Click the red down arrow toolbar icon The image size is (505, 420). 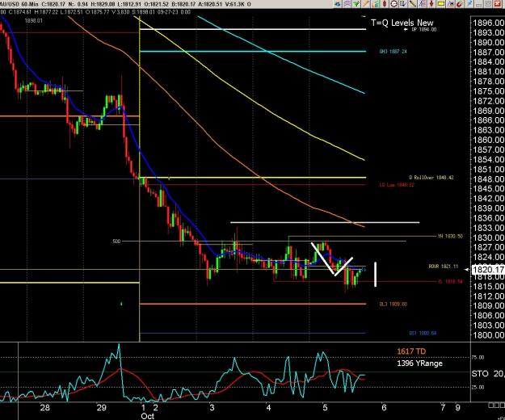click(431, 4)
